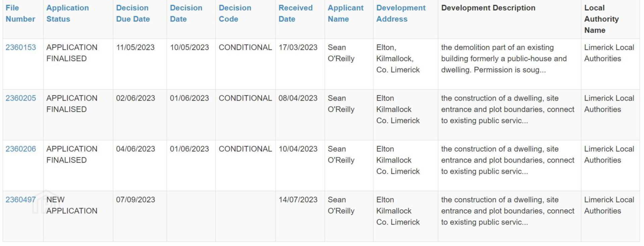Sort by Received Date column header
This screenshot has width=644, height=246.
point(295,13)
